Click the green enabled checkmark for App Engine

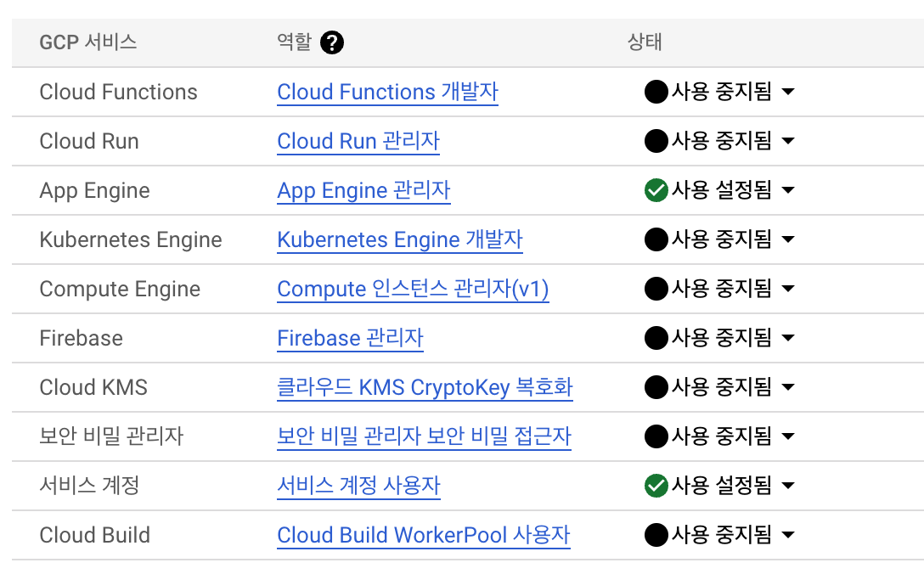656,189
